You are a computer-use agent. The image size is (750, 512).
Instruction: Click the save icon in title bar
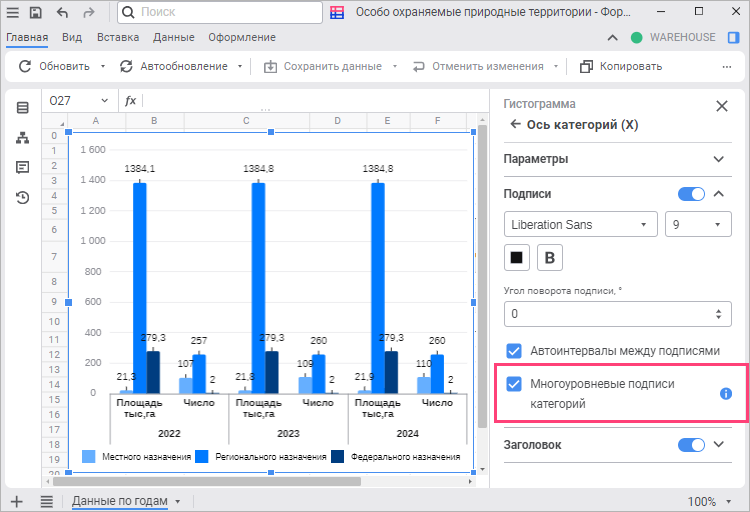point(36,12)
